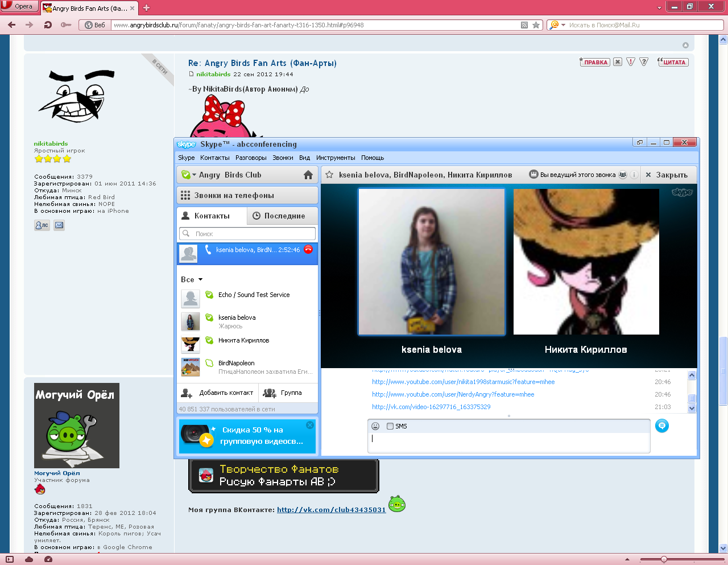Screen dimensions: 728x565
Task: Open the Звонки menu
Action: 283,158
